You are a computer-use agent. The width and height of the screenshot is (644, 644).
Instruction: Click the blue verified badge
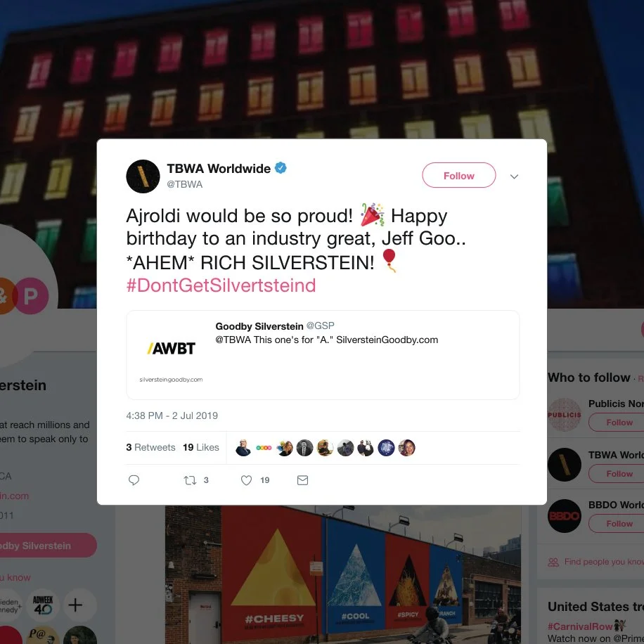click(281, 168)
